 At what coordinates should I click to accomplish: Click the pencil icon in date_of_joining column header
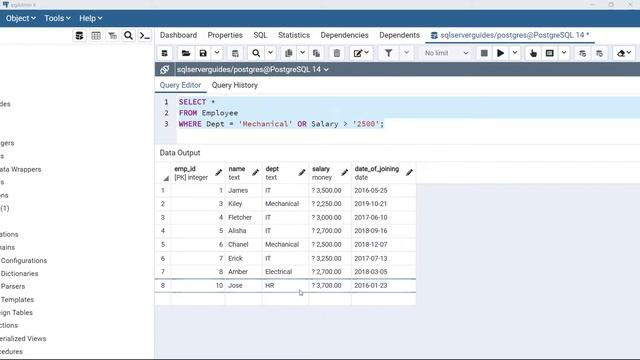[409, 173]
